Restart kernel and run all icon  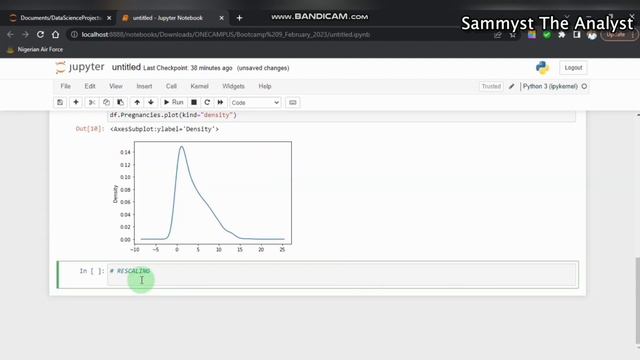[220, 102]
